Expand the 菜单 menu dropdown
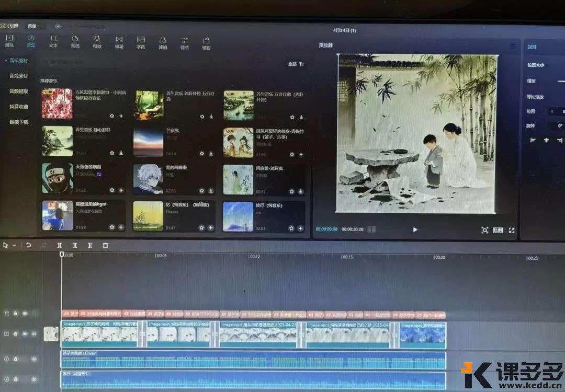This screenshot has width=565, height=392. click(x=33, y=26)
